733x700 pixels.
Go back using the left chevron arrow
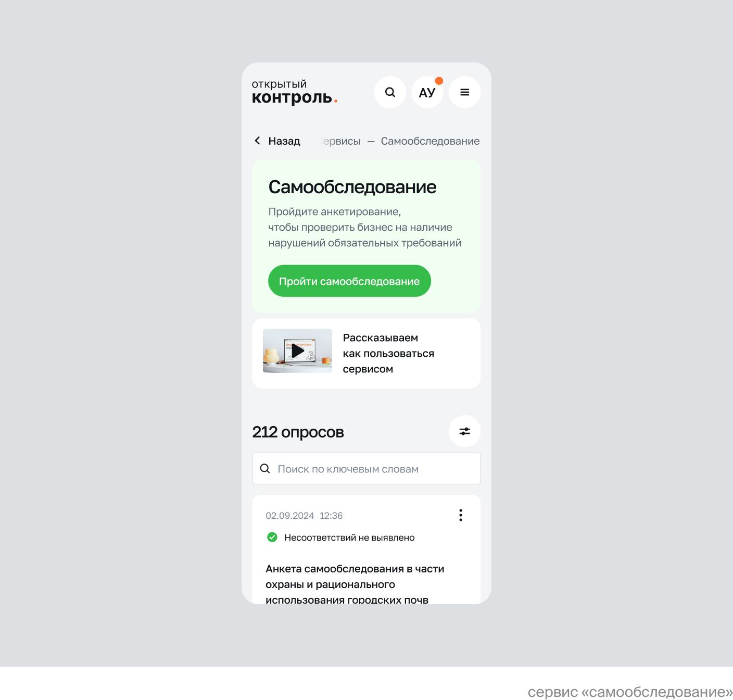point(257,141)
